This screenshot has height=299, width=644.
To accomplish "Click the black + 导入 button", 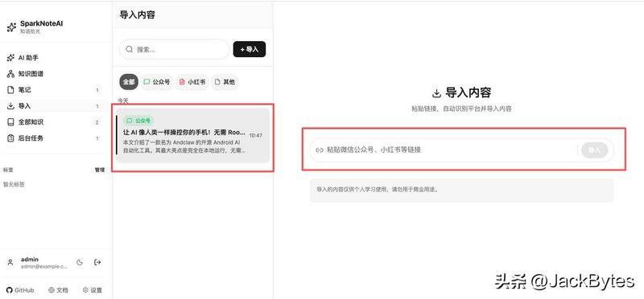I will pyautogui.click(x=250, y=49).
